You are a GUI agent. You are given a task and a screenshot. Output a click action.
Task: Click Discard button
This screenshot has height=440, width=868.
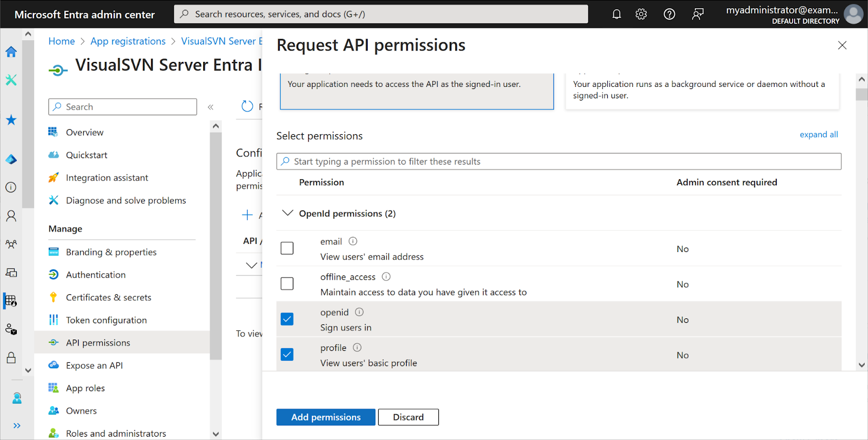(408, 417)
